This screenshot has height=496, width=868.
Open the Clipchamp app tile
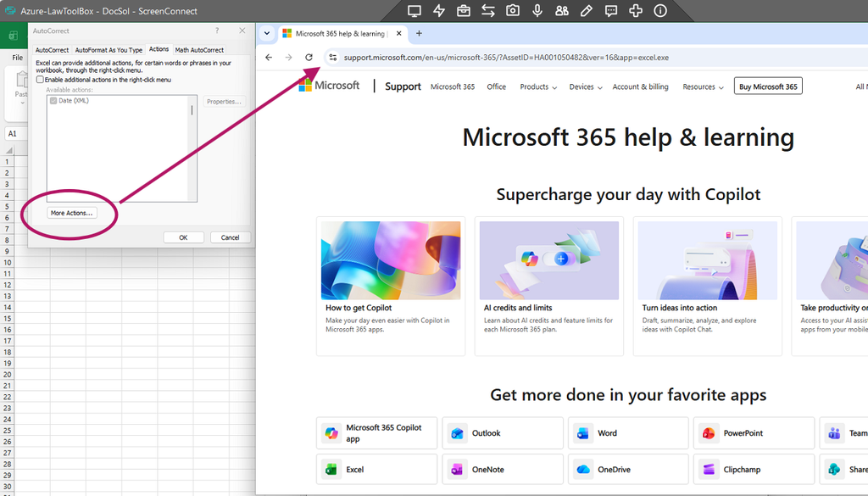point(754,470)
